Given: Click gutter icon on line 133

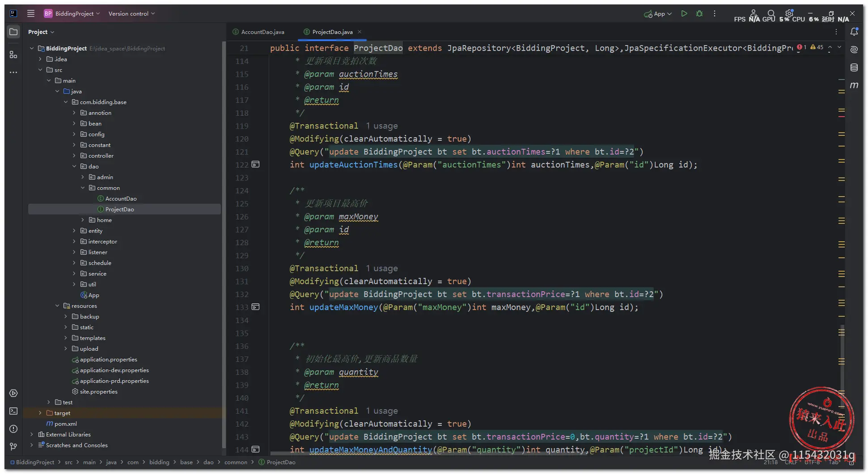Looking at the screenshot, I should coord(255,307).
